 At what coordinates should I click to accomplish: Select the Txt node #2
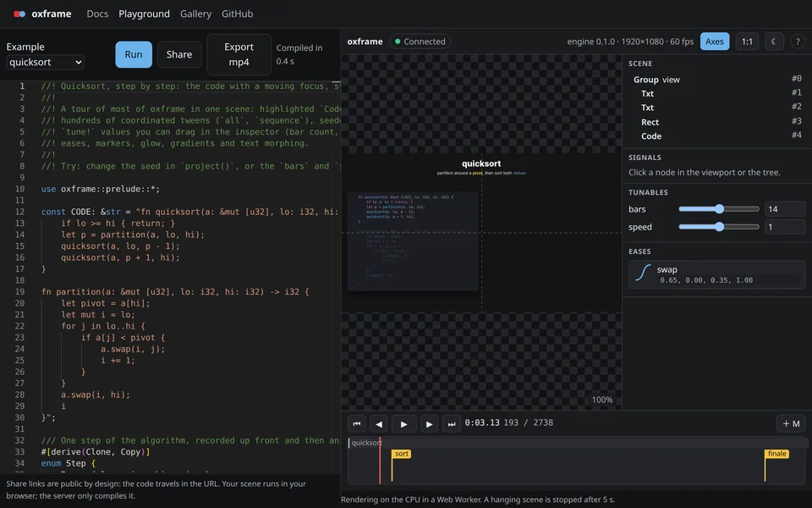click(x=716, y=108)
